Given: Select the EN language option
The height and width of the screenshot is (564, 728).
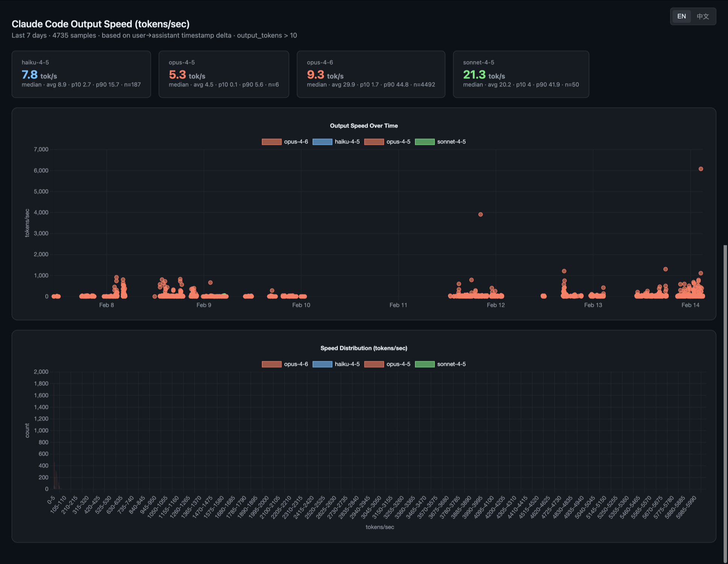Looking at the screenshot, I should [681, 17].
